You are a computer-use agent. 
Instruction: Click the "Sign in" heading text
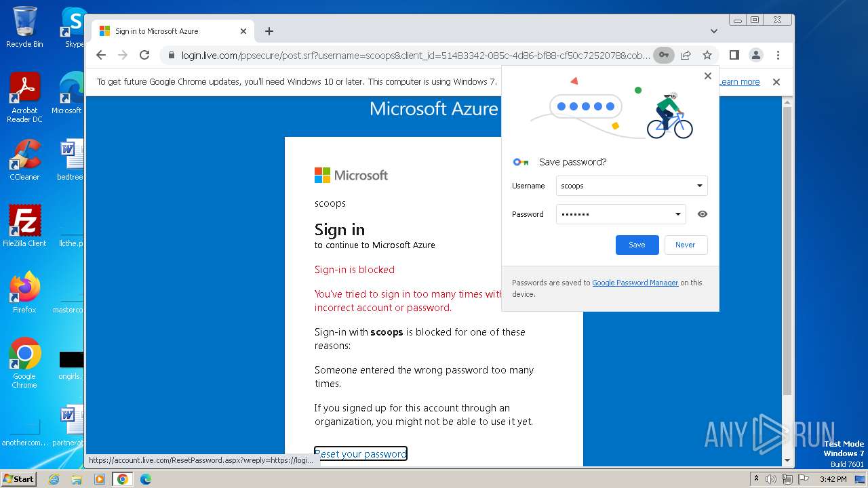tap(340, 230)
